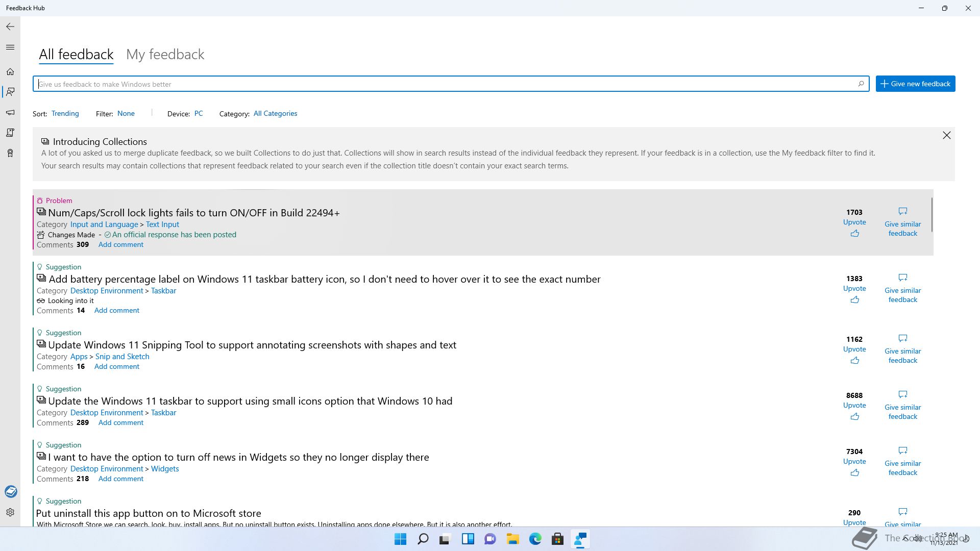The width and height of the screenshot is (980, 551).
Task: Give similar feedback for small icons suggestion
Action: [x=903, y=406]
